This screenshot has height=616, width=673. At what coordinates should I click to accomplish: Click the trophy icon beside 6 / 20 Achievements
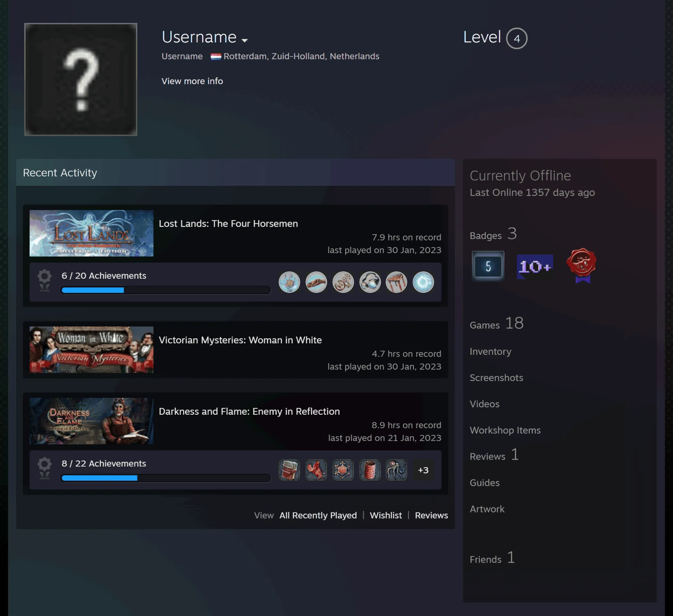45,280
